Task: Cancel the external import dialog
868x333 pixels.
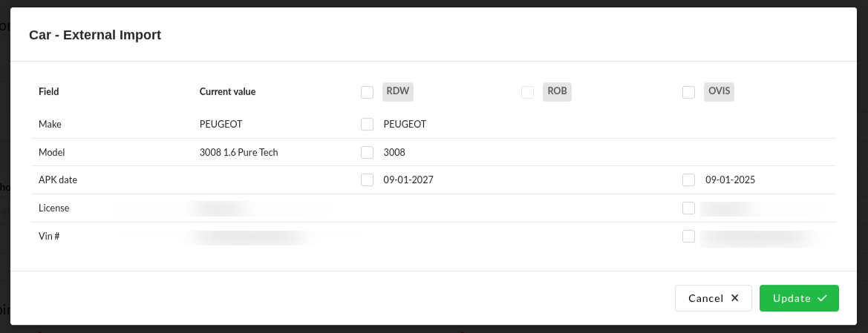Action: pos(713,298)
